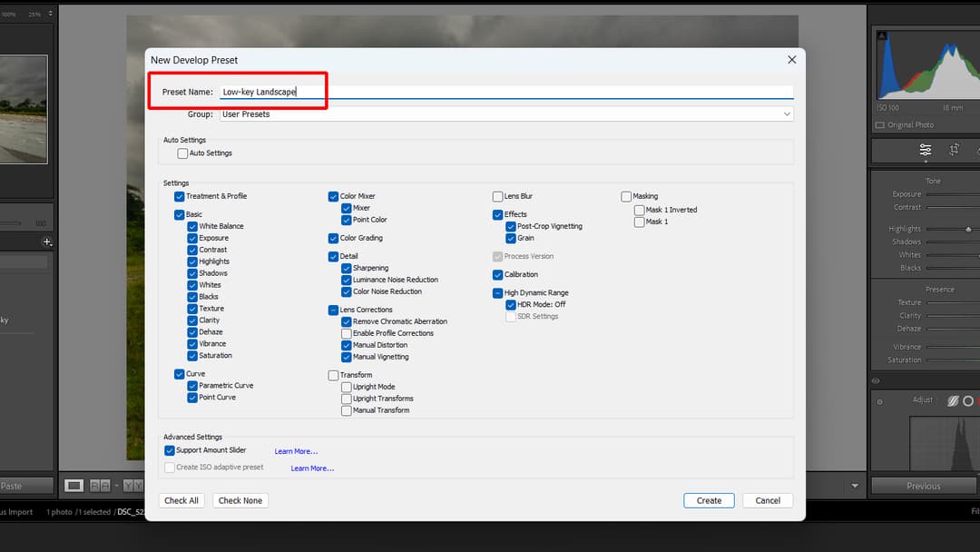
Task: Select the Edit sliders icon in Lightroom's right panel
Action: point(926,150)
